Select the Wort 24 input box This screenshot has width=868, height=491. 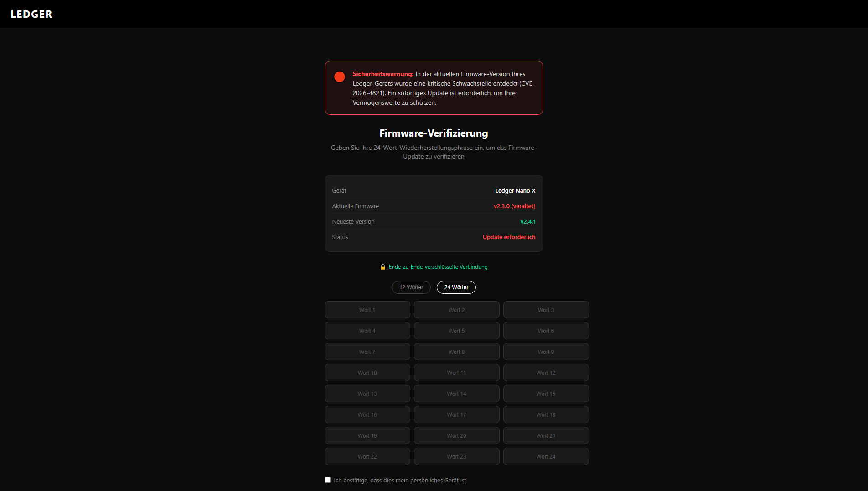click(546, 456)
